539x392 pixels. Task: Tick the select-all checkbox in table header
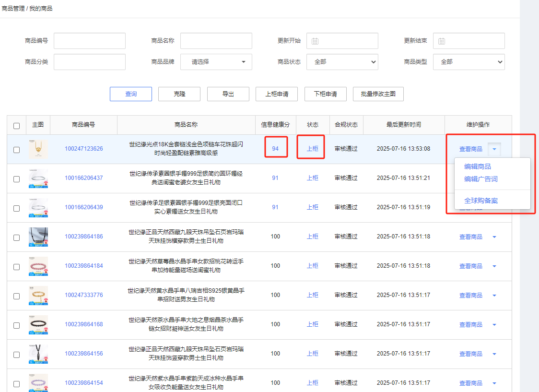click(17, 126)
